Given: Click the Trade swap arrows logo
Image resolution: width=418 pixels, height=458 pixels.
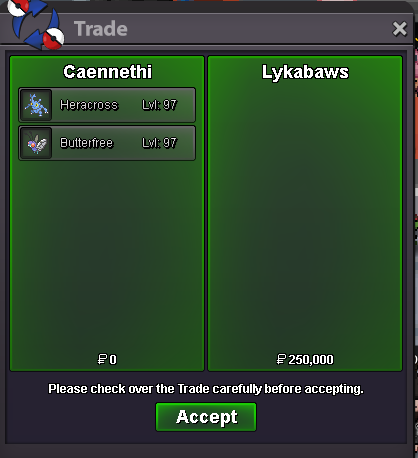Looking at the screenshot, I should point(35,25).
